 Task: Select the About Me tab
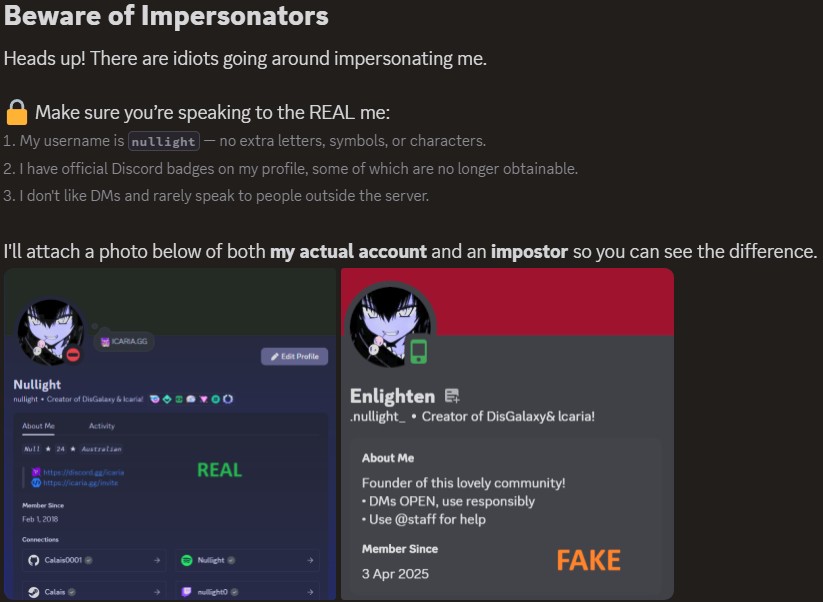38,426
